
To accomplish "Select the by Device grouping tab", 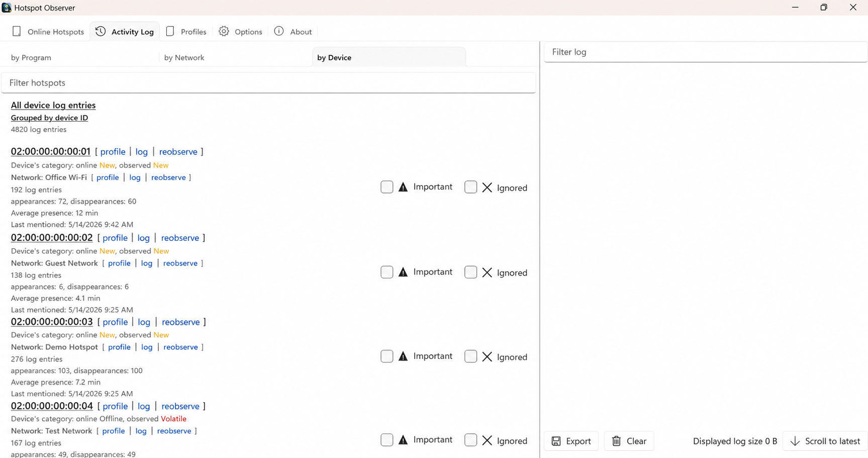I will pyautogui.click(x=389, y=57).
